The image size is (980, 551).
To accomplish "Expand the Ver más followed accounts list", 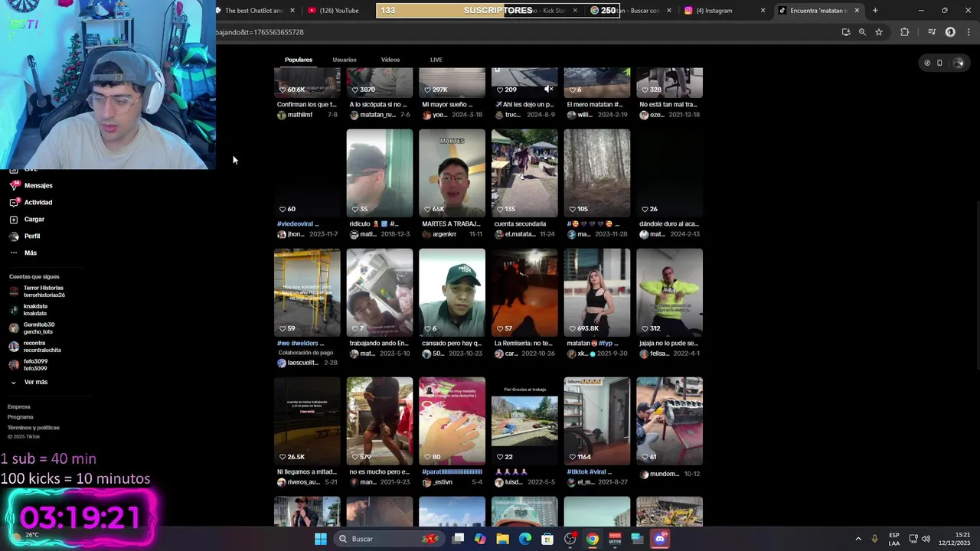I will point(28,382).
